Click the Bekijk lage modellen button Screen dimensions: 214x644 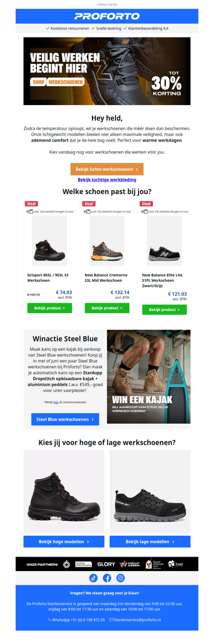[150, 542]
